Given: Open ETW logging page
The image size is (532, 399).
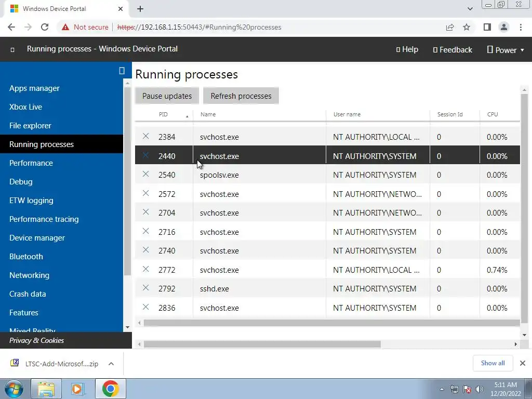Looking at the screenshot, I should (31, 201).
